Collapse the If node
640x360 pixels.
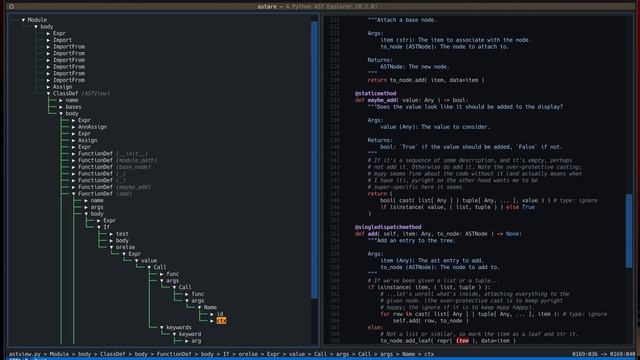point(99,227)
